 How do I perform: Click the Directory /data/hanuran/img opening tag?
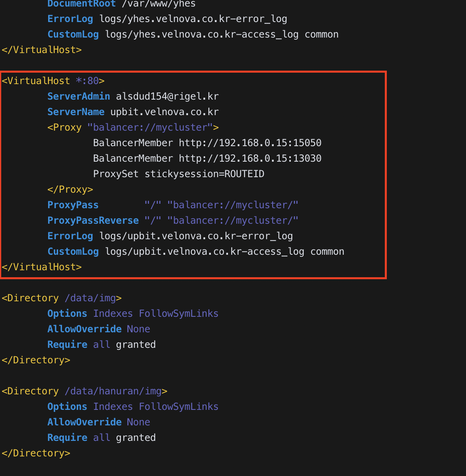84,391
